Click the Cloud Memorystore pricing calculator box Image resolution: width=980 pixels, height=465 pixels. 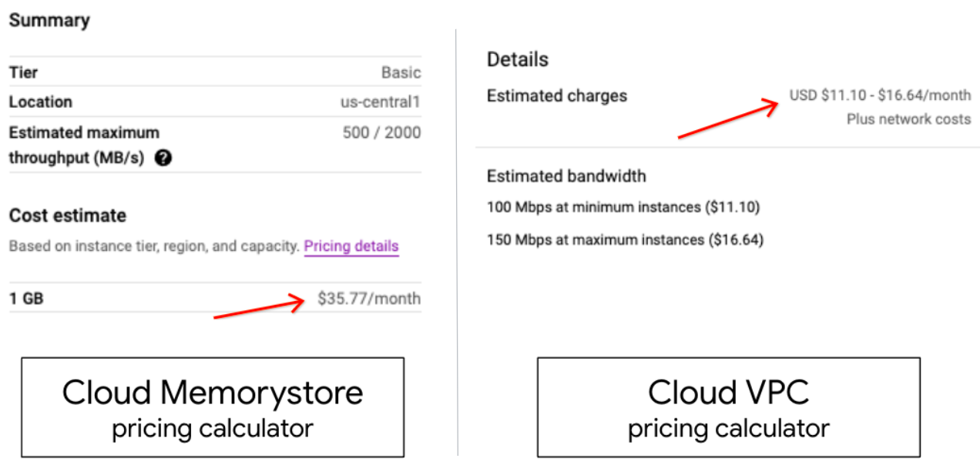point(213,406)
